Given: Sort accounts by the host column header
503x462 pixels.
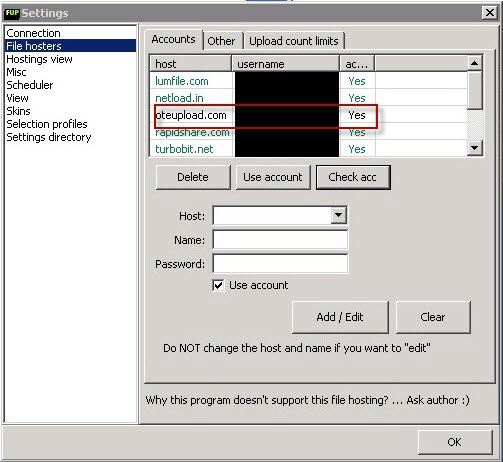Looking at the screenshot, I should pos(191,63).
